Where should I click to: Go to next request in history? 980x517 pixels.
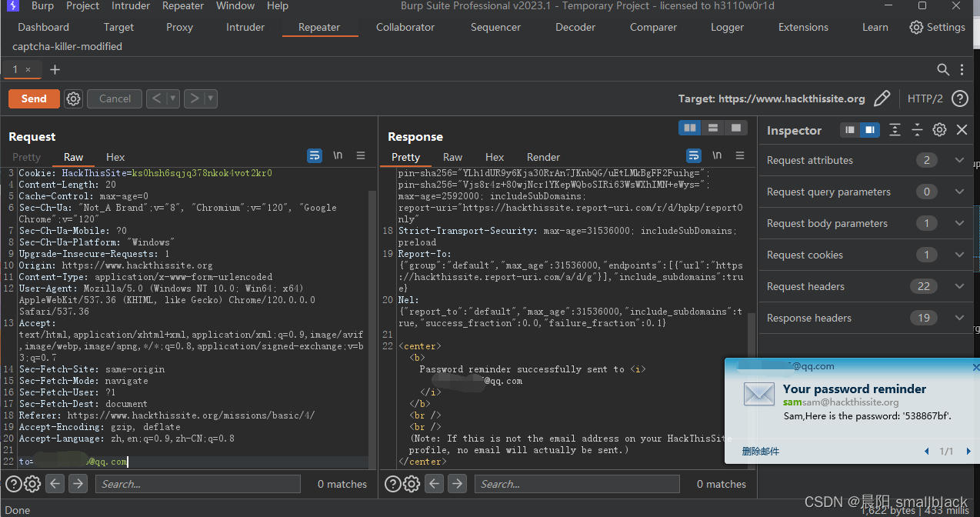(195, 98)
